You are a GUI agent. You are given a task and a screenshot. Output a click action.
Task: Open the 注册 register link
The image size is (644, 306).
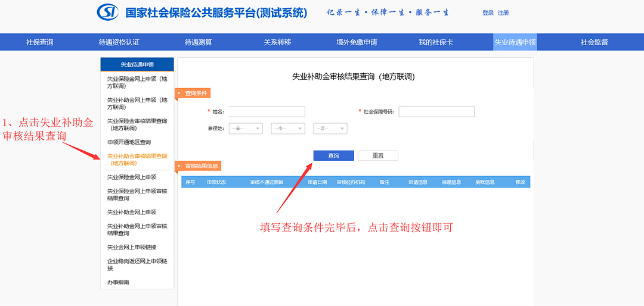point(503,13)
